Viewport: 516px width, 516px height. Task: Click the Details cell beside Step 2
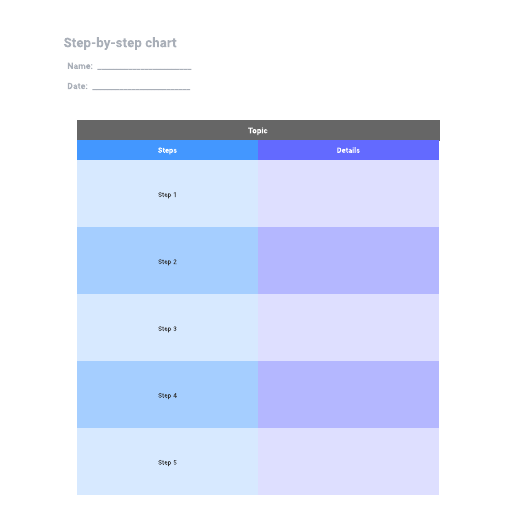click(x=348, y=261)
